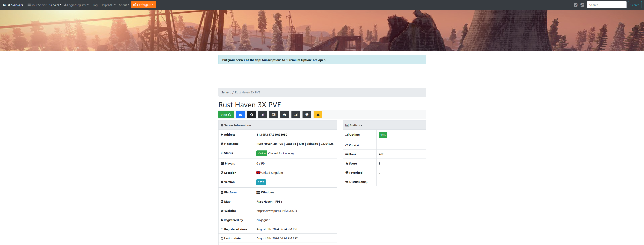Open the bar chart statistics button
The width and height of the screenshot is (644, 245).
click(x=263, y=115)
